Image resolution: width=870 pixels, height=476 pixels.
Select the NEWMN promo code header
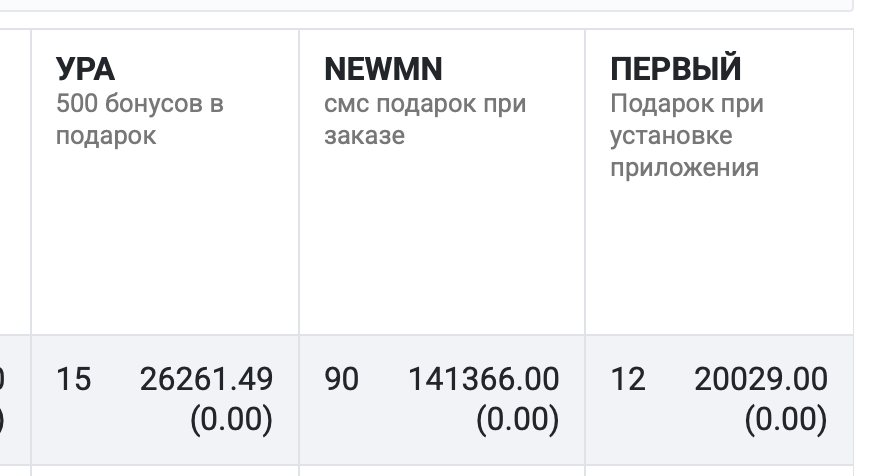(x=383, y=69)
